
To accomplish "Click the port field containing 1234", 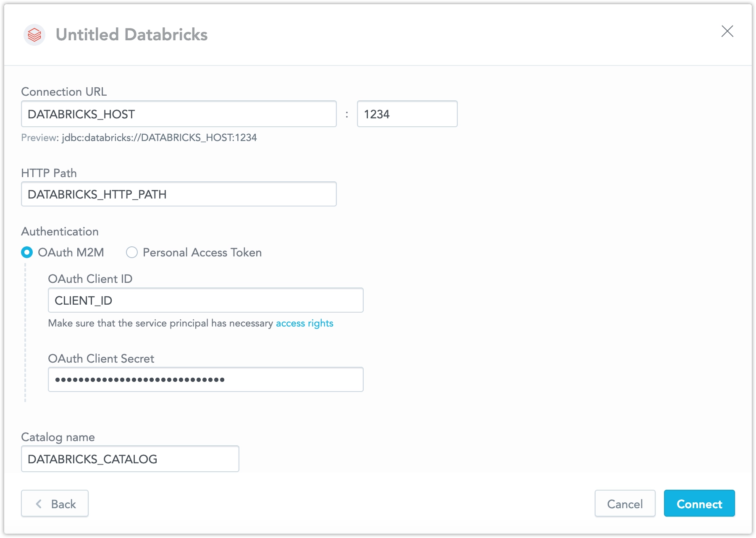I will (407, 114).
